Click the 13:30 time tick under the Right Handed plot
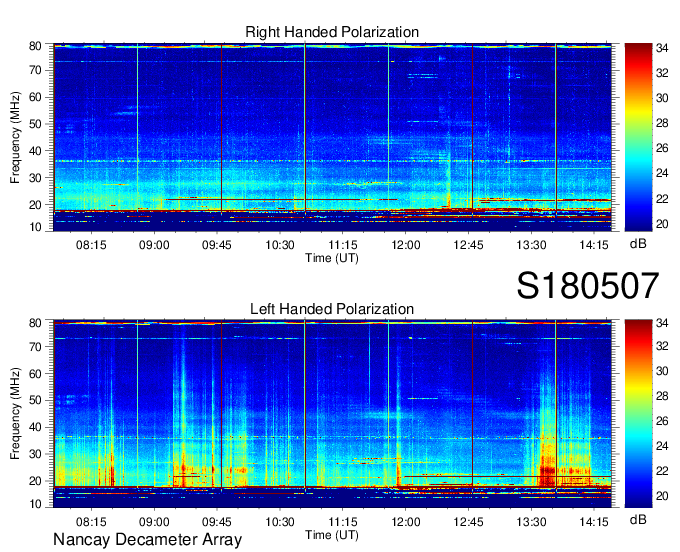This screenshot has height=552, width=680. pyautogui.click(x=531, y=245)
